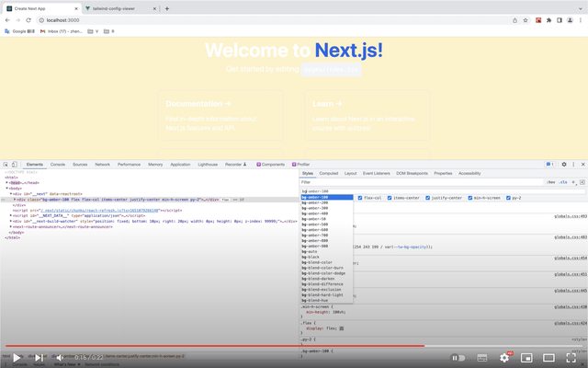Click the Filter styles input field
Image resolution: width=588 pixels, height=368 pixels.
423,182
